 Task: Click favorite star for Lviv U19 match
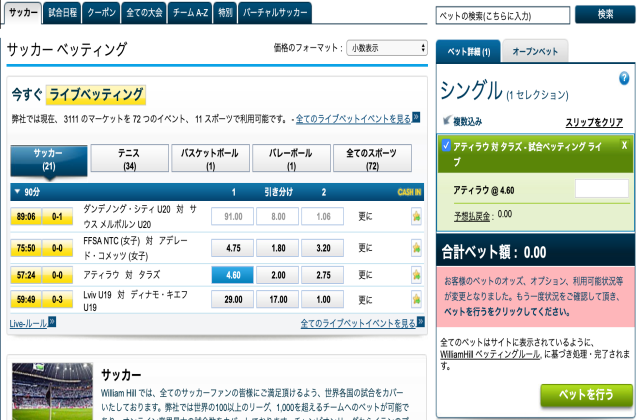[x=416, y=300]
